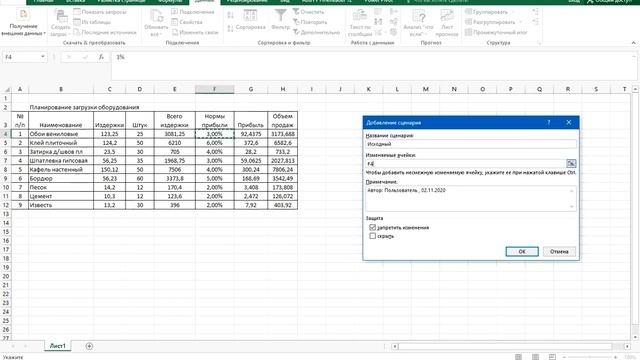
Task: Click Reapply filter (Повторить)
Action: [x=310, y=22]
